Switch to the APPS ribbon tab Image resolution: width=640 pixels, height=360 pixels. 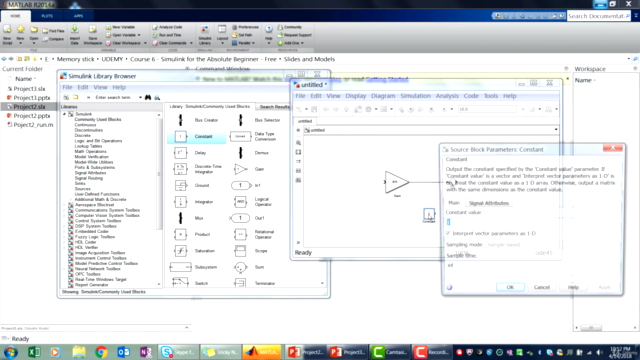pos(78,16)
